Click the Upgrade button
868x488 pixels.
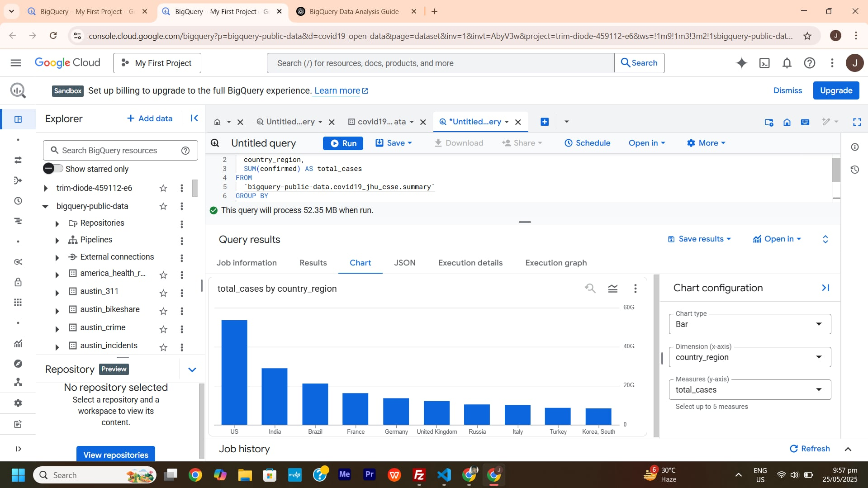pos(836,90)
